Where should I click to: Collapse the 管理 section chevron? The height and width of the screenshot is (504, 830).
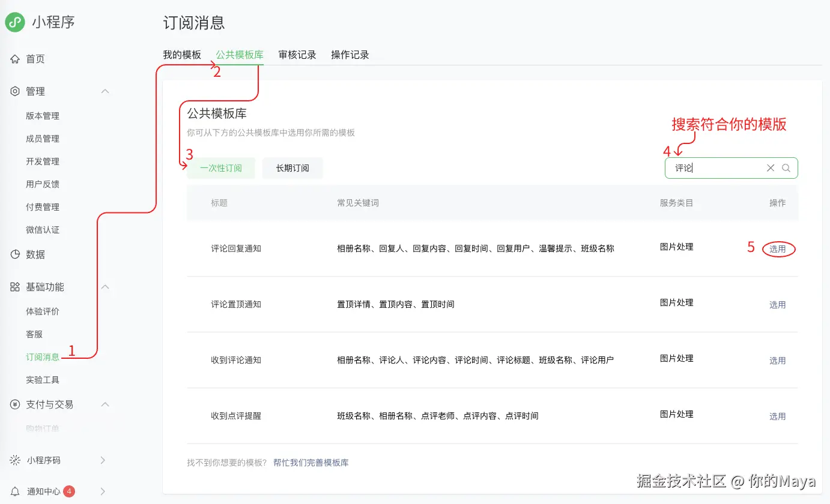pos(105,91)
